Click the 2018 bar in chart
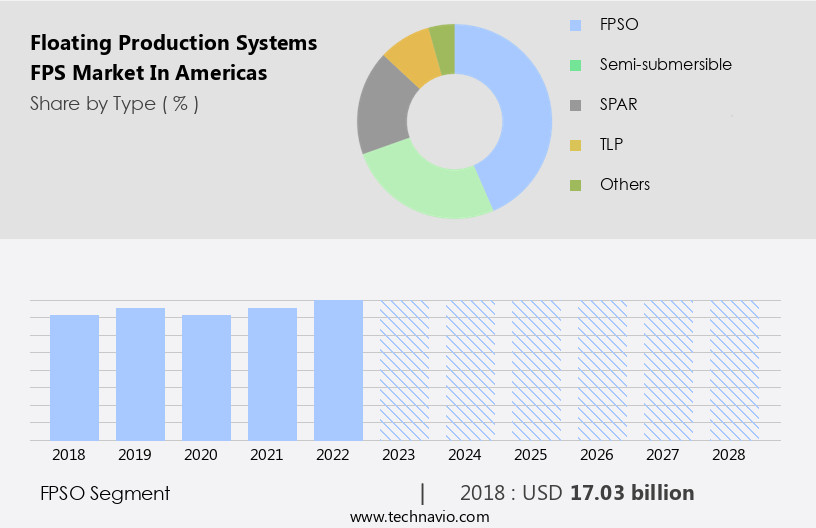 tap(74, 377)
